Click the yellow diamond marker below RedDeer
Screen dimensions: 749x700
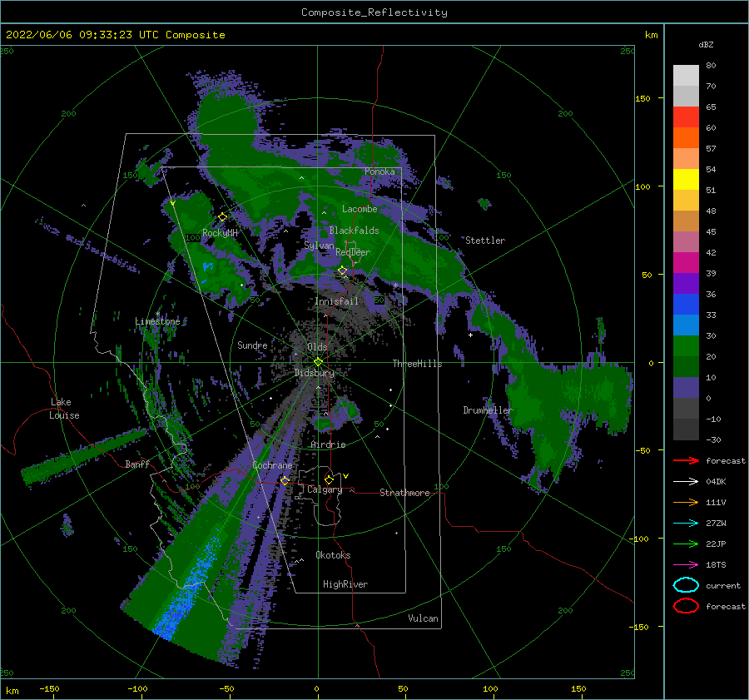coord(343,271)
